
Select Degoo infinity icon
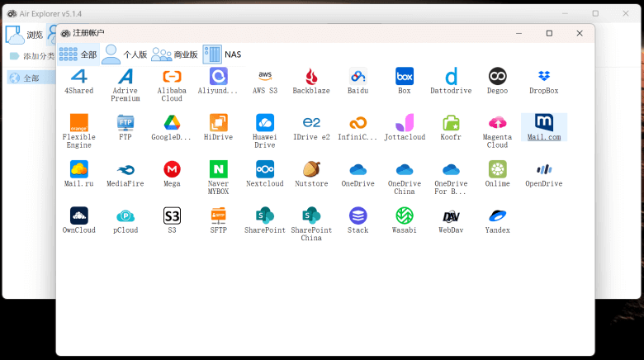point(497,77)
